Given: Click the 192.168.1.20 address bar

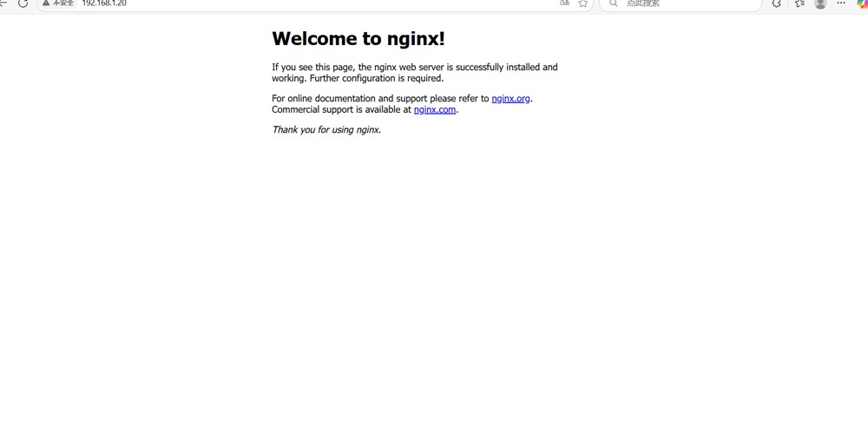Looking at the screenshot, I should coord(260,3).
